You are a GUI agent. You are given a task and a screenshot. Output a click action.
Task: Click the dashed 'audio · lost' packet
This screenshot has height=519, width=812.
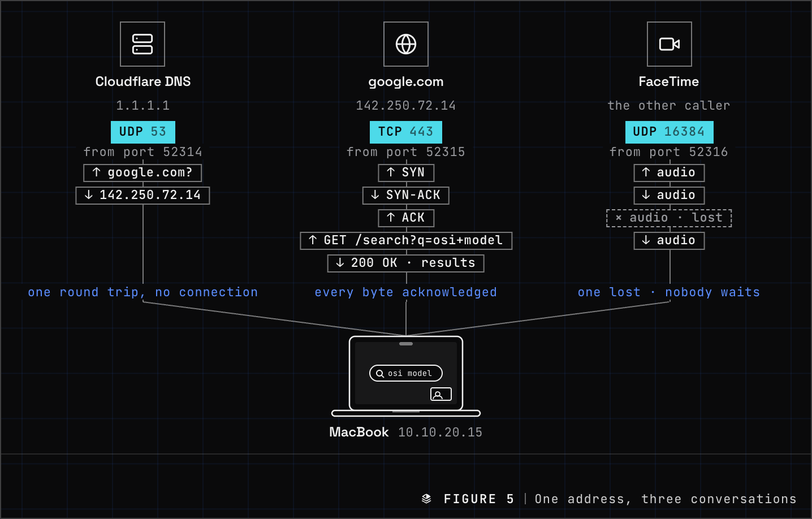[x=670, y=218]
